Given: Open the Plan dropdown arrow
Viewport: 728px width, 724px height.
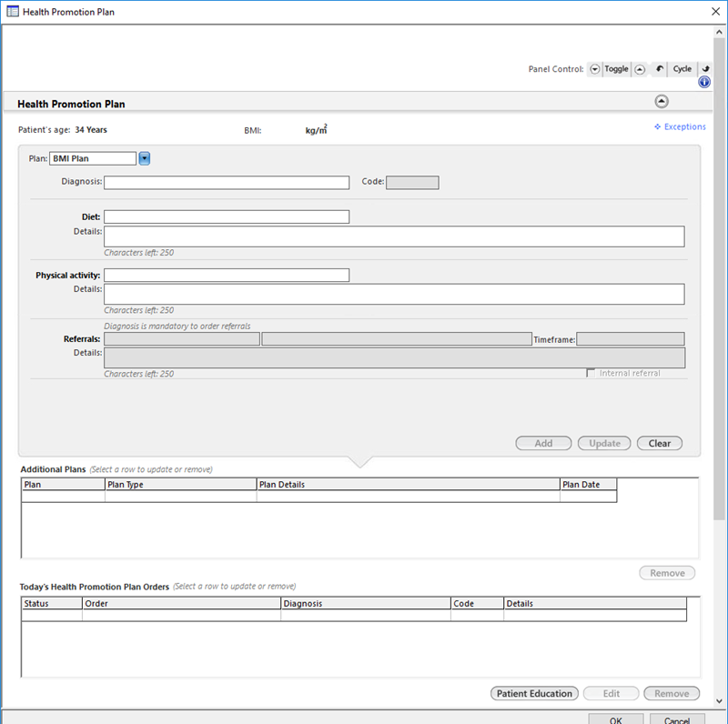Looking at the screenshot, I should point(145,159).
